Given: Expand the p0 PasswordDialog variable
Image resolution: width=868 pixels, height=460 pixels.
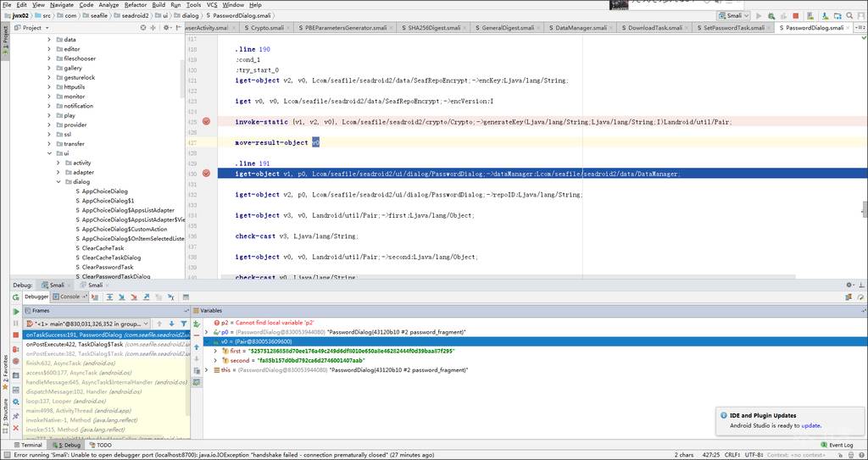Looking at the screenshot, I should [x=207, y=331].
